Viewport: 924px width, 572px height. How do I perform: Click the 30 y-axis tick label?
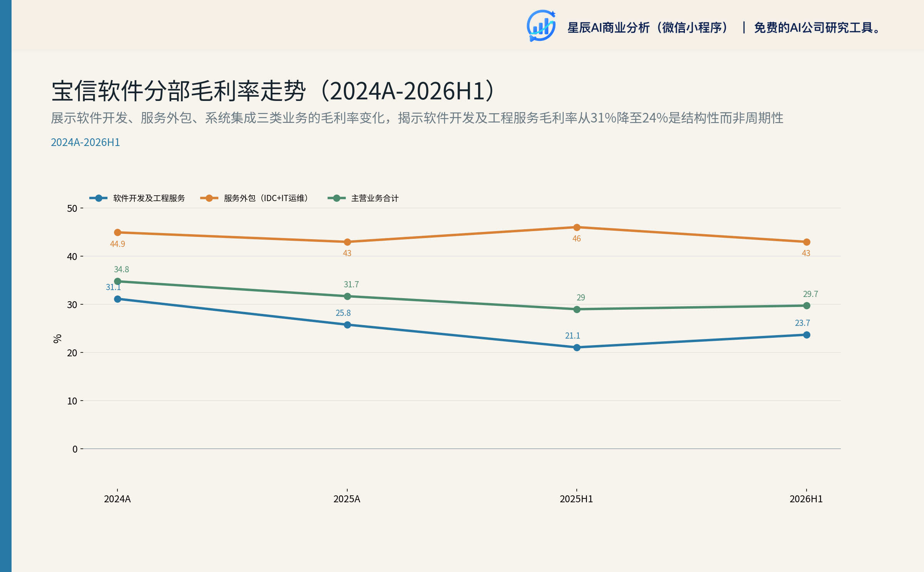point(72,305)
